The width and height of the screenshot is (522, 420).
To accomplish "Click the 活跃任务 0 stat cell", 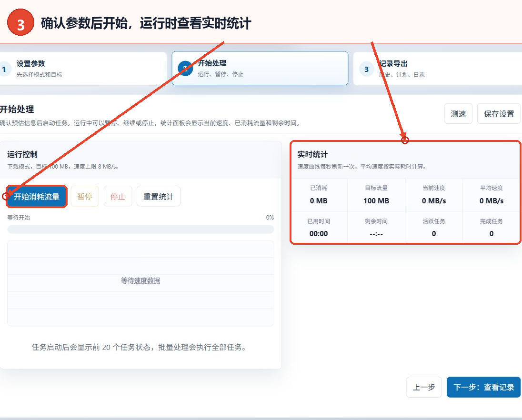I will 434,227.
